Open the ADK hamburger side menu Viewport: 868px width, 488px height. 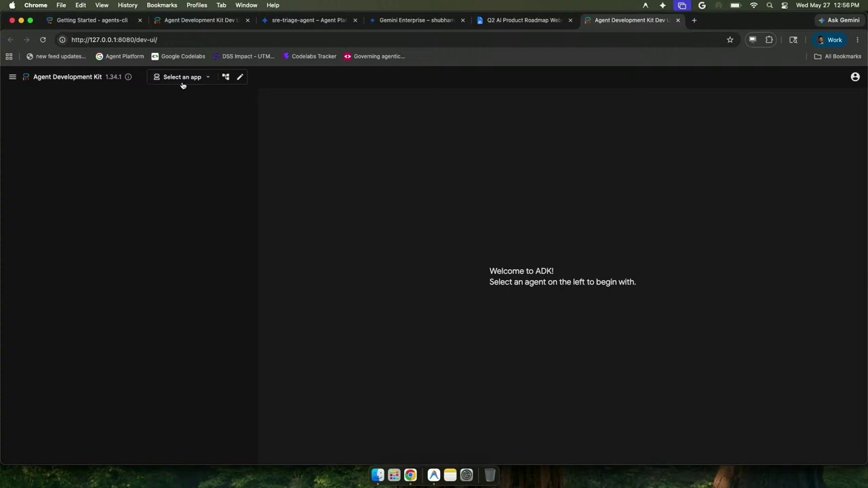point(12,77)
